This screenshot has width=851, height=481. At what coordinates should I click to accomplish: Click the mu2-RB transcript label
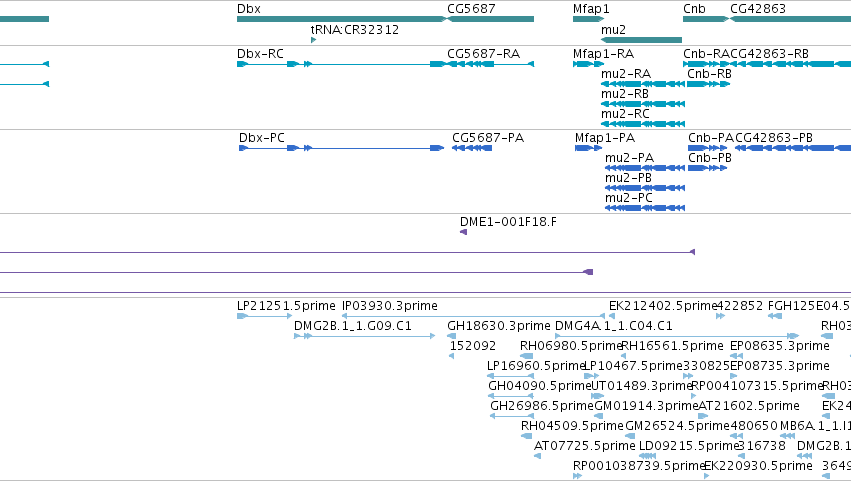[625, 94]
